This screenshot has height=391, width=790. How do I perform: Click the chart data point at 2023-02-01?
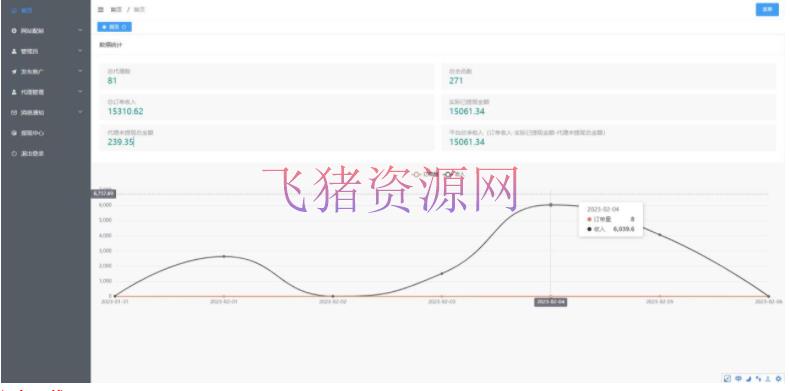point(224,256)
